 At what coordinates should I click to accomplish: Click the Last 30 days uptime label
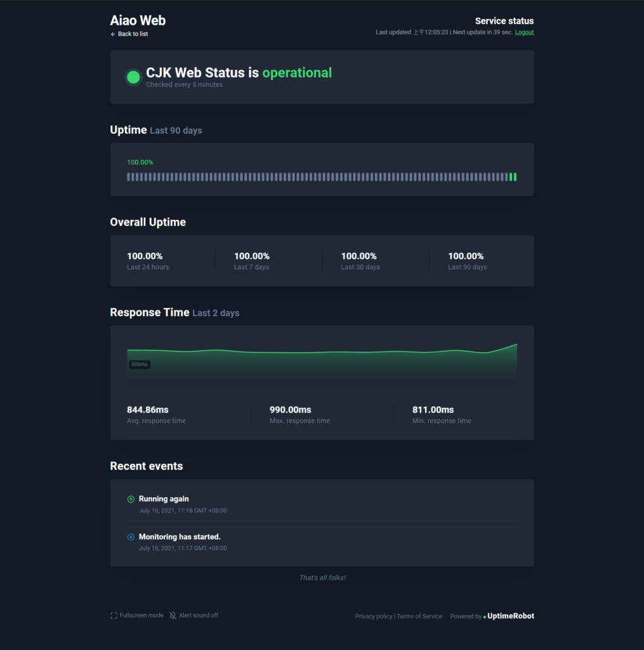pos(360,267)
